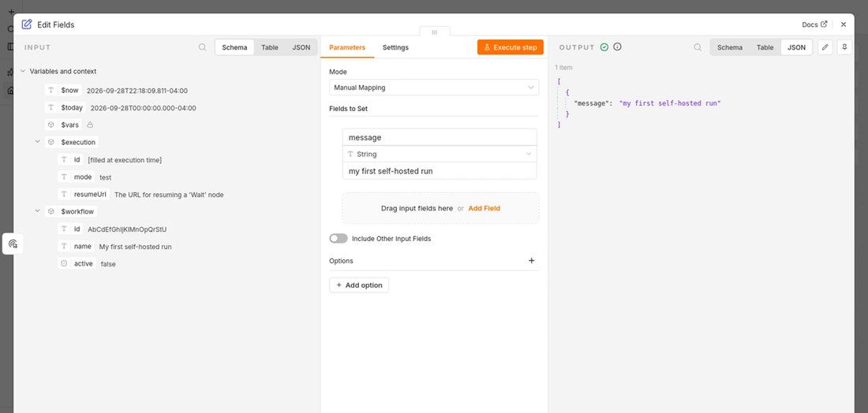868x413 pixels.
Task: Click the Add Field link
Action: (484, 208)
